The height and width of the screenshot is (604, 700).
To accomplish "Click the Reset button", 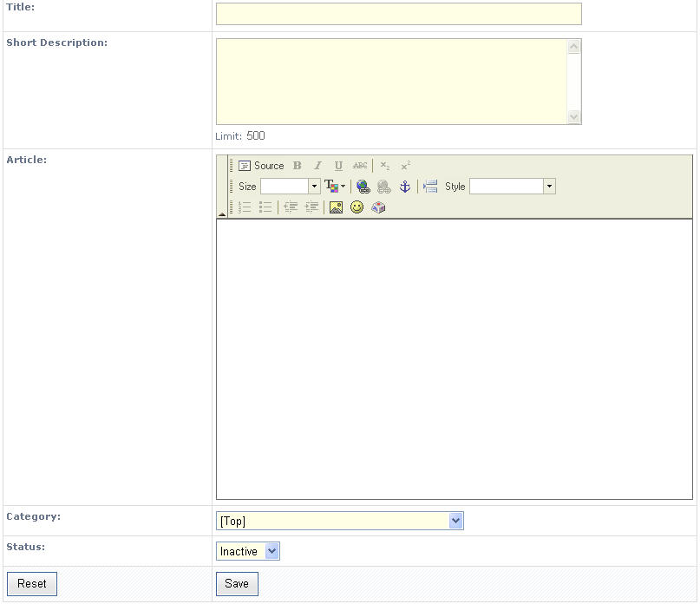I will coord(32,584).
